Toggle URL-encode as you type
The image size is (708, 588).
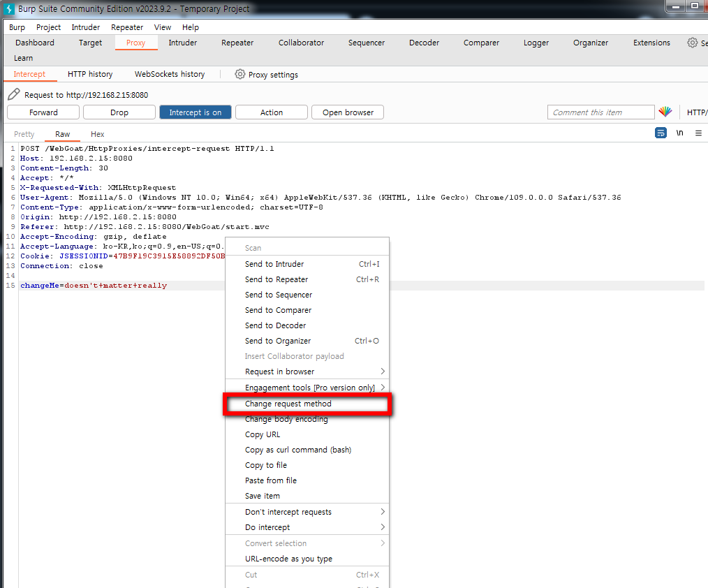click(307, 559)
